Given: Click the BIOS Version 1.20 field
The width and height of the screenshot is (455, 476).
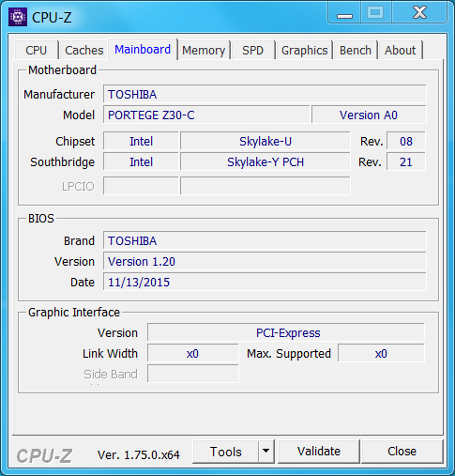Looking at the screenshot, I should click(265, 261).
